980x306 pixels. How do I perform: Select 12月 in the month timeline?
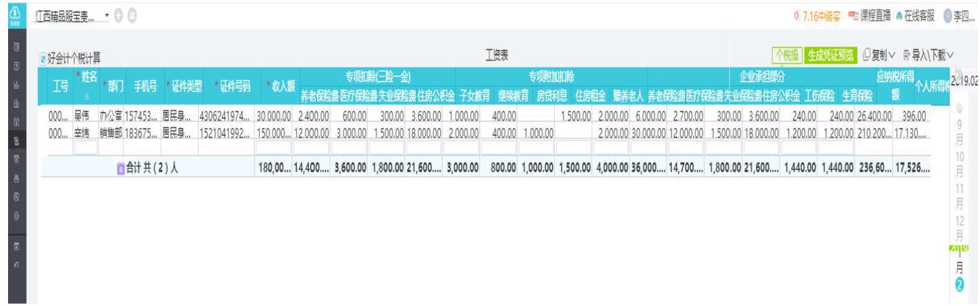960,228
